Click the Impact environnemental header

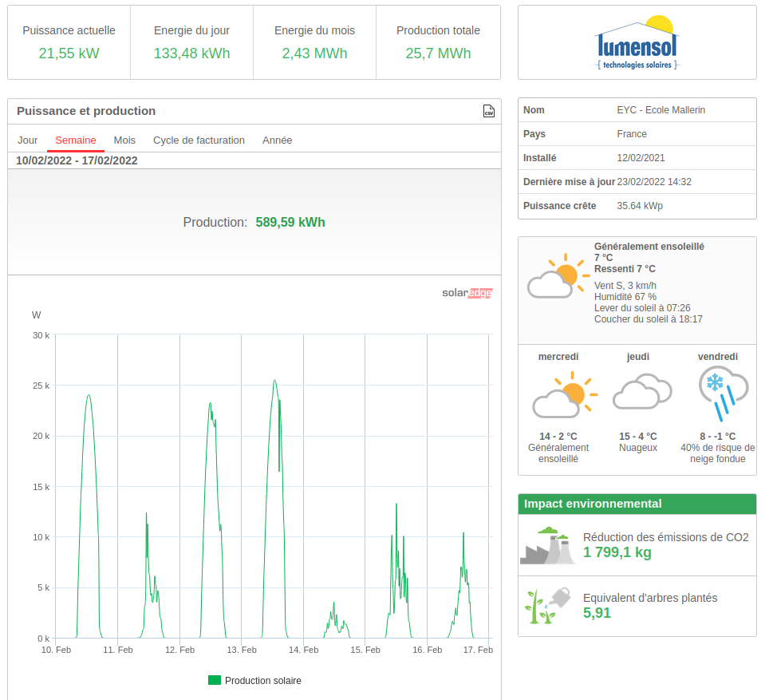(x=637, y=504)
